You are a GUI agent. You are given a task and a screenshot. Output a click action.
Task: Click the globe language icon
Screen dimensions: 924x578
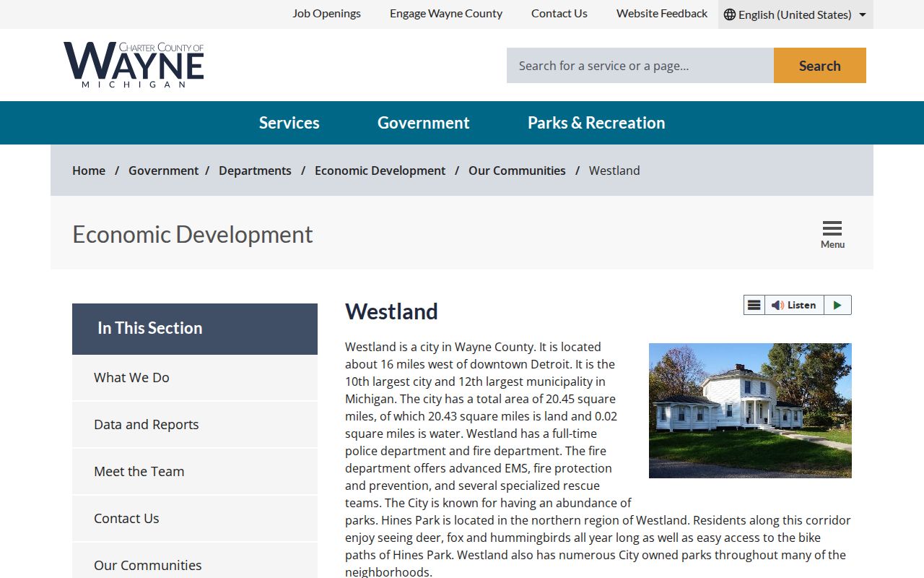click(x=730, y=14)
